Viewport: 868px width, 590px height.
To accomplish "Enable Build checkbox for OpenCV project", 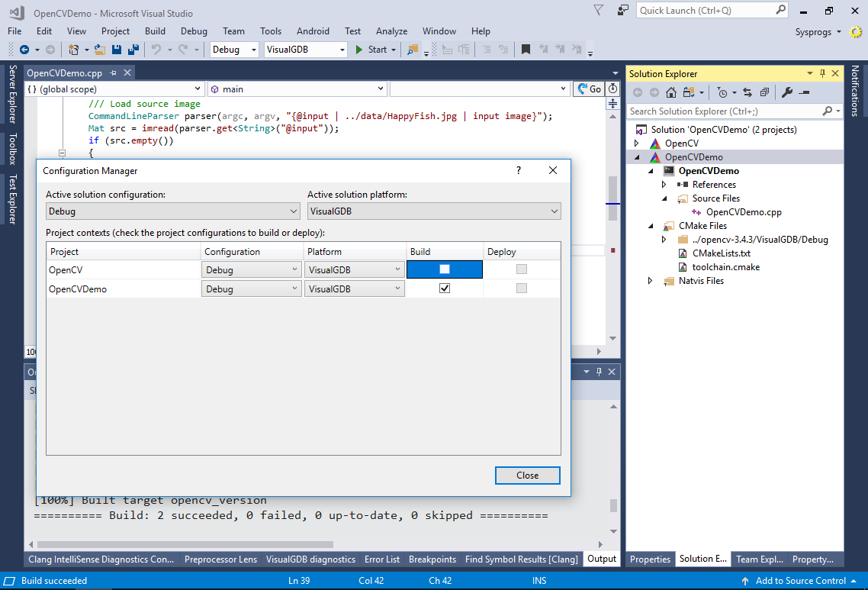I will 445,269.
